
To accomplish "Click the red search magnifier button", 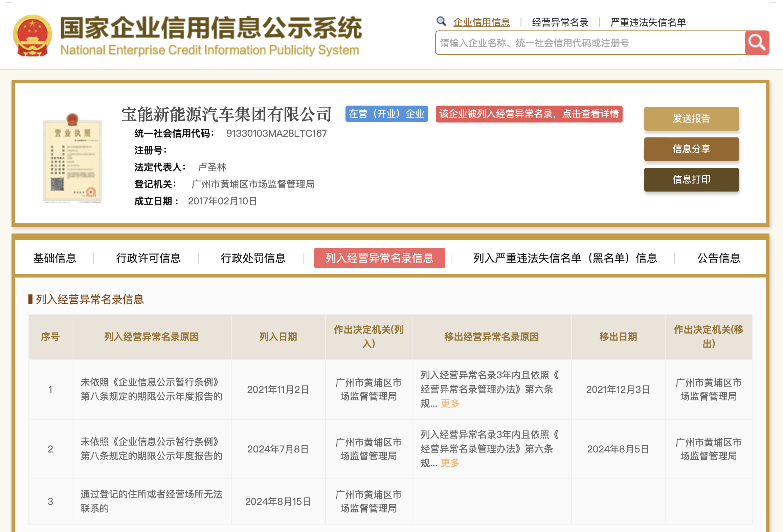I will click(x=757, y=43).
